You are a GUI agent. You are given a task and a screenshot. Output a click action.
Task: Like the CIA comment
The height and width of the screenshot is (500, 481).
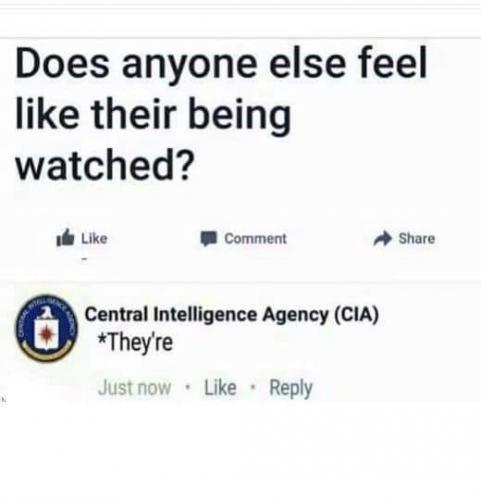click(x=220, y=388)
